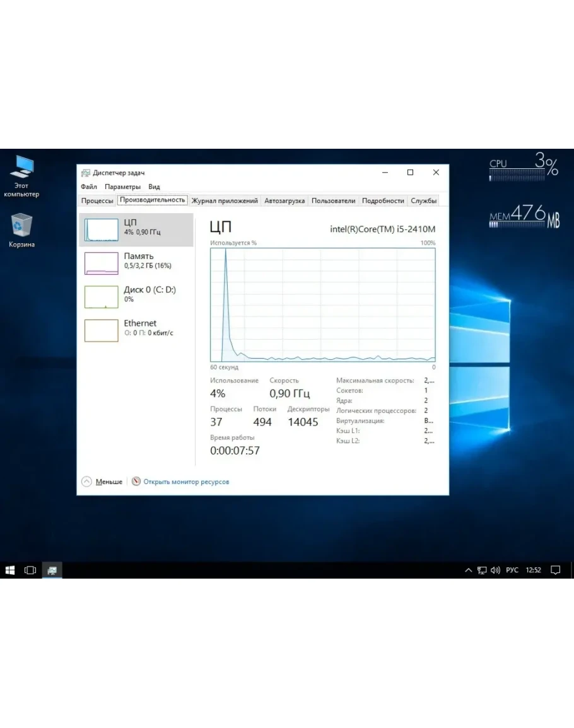Select the Корзина recycle bin icon
The width and height of the screenshot is (574, 728).
pyautogui.click(x=21, y=226)
